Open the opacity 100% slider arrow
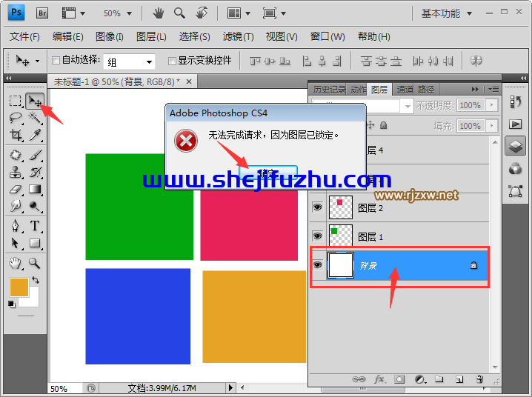This screenshot has height=397, width=532. (492, 105)
